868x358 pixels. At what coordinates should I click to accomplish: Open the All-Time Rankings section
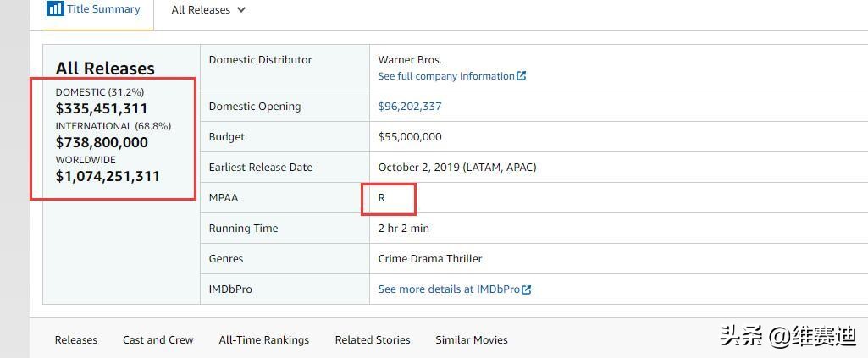264,339
